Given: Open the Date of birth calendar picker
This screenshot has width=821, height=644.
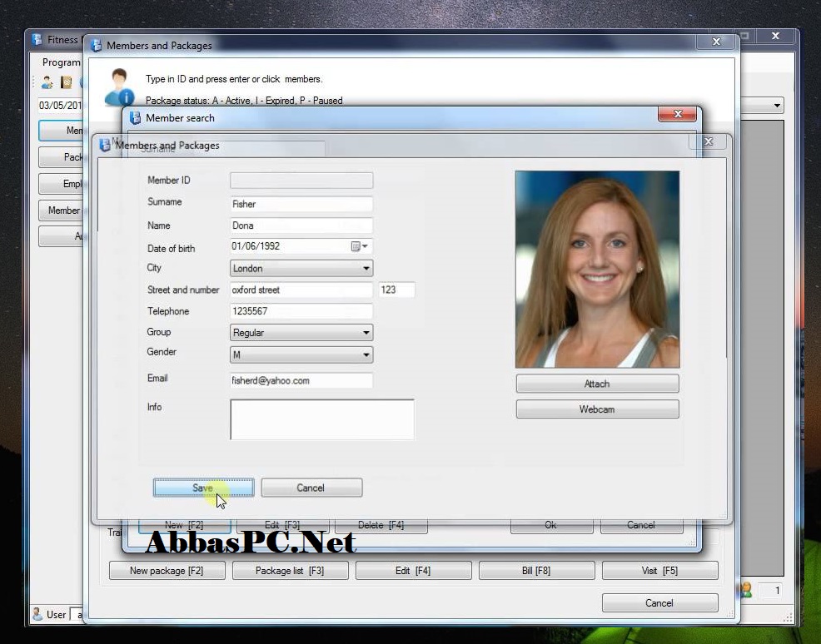Looking at the screenshot, I should [359, 246].
